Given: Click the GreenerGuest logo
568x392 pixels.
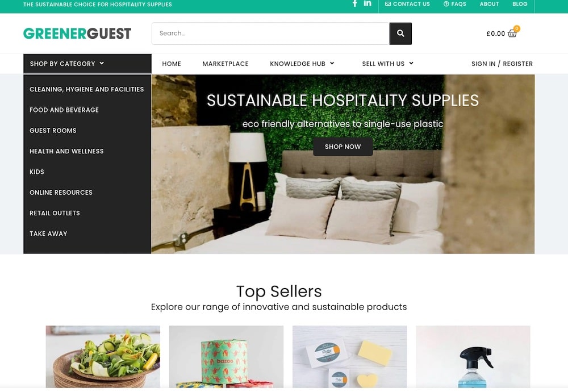Looking at the screenshot, I should coord(77,34).
